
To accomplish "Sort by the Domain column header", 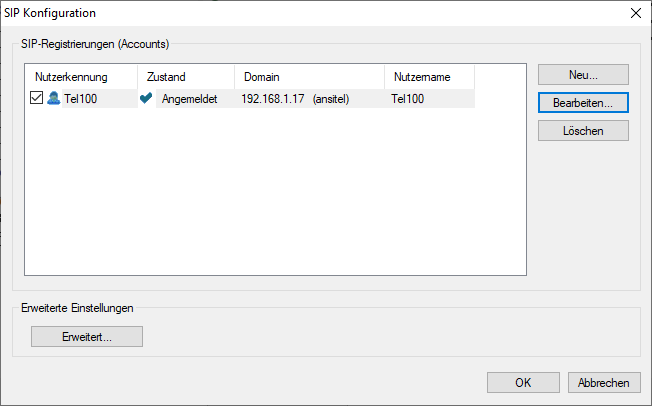I will point(309,77).
